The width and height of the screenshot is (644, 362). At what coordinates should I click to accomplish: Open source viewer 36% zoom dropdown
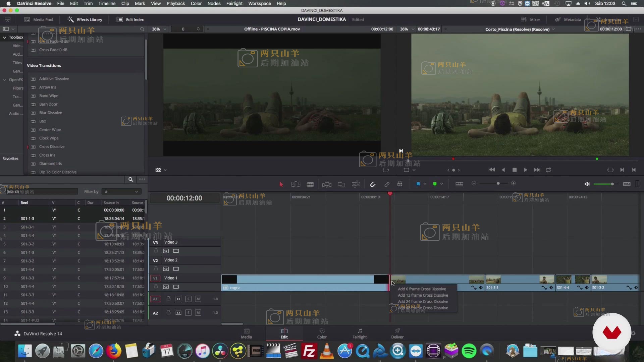coord(159,29)
